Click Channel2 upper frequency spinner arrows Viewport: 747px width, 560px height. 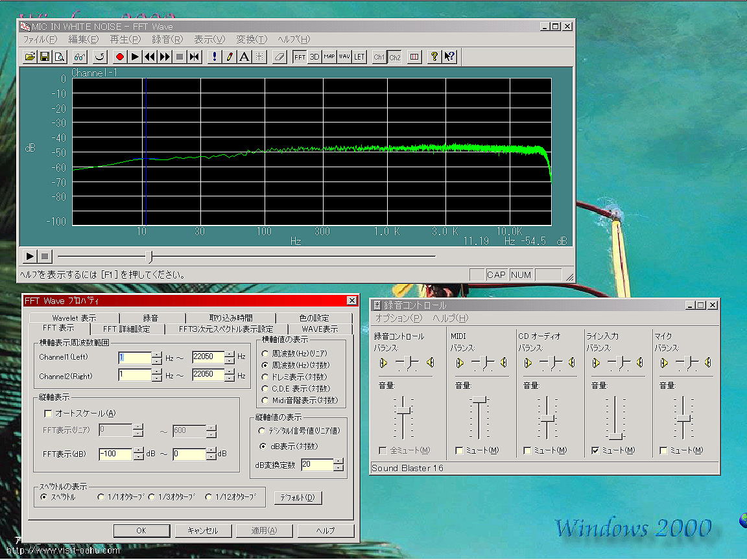230,376
